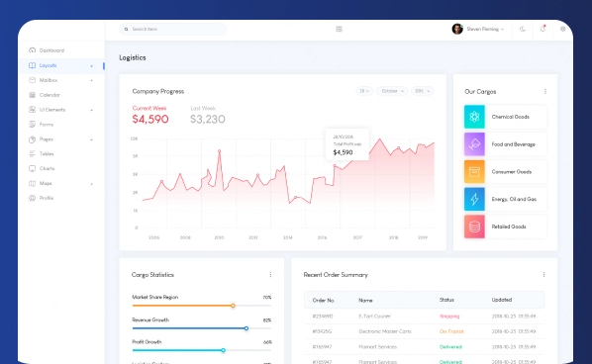Click the Name column header

[x=365, y=301]
